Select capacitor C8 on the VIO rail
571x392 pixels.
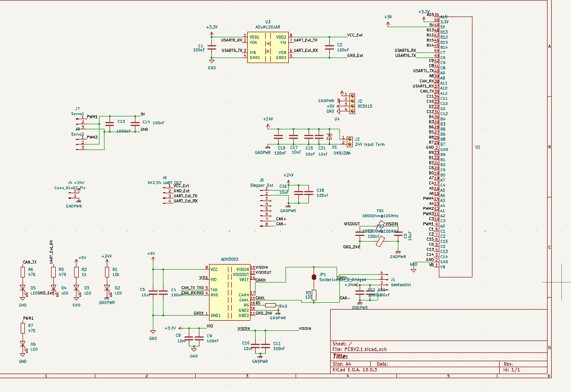point(189,339)
